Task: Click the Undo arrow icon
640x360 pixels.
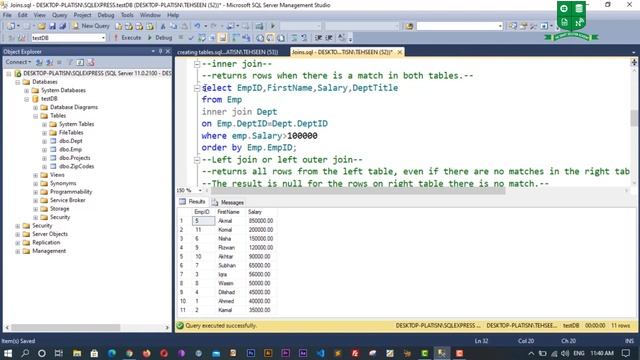Action: (197, 26)
